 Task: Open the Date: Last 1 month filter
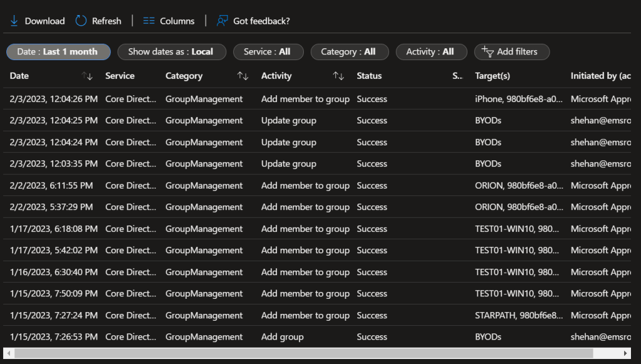[x=58, y=52]
